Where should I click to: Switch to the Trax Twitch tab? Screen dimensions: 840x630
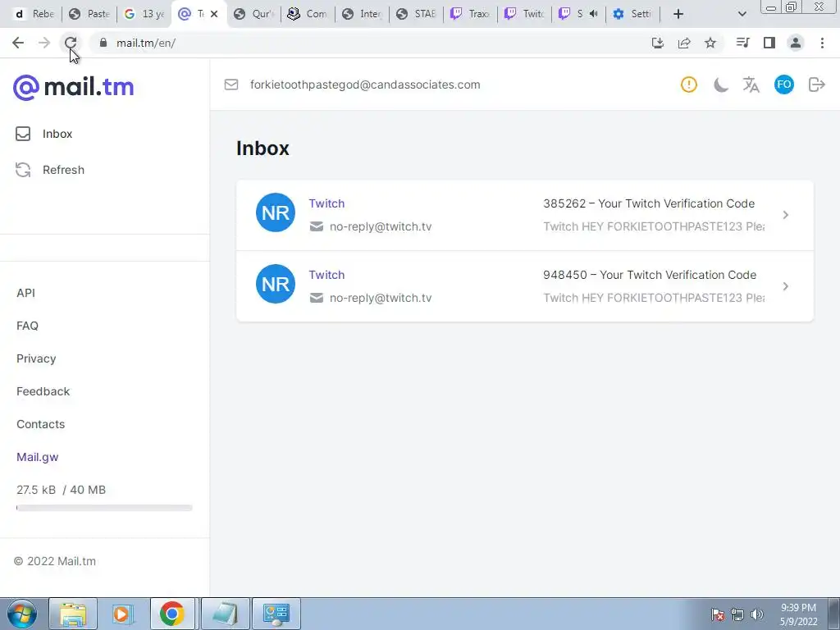point(470,14)
